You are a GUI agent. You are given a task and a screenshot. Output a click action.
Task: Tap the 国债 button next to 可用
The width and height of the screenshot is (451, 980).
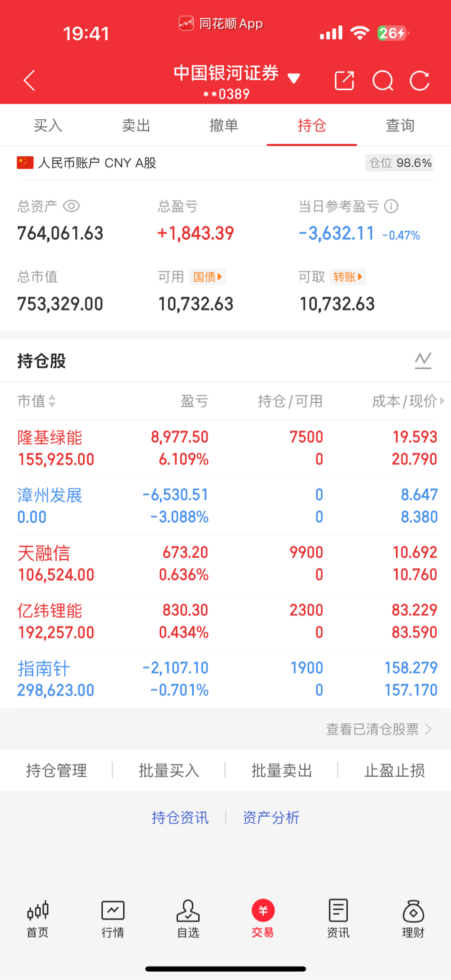tap(208, 277)
